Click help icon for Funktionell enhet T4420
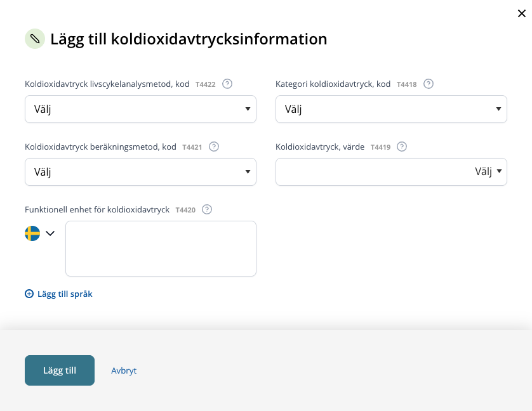The image size is (532, 411). (x=207, y=209)
